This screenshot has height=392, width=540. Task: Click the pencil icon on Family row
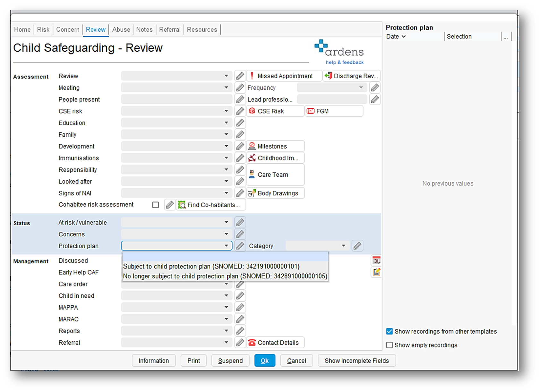pos(240,134)
